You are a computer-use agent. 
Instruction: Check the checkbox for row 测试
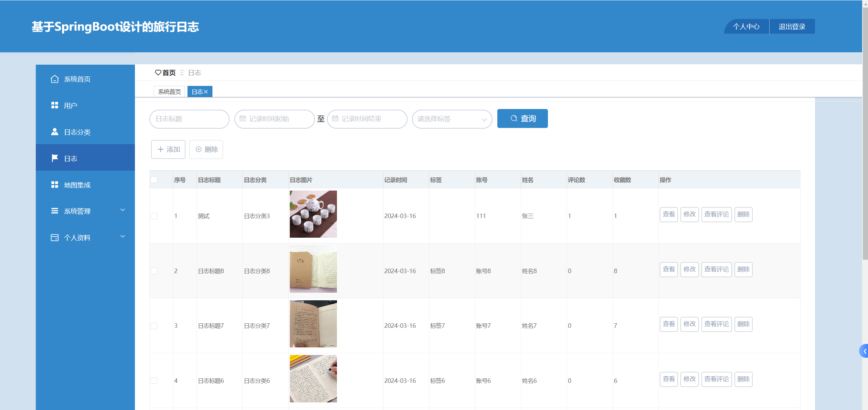tap(154, 216)
